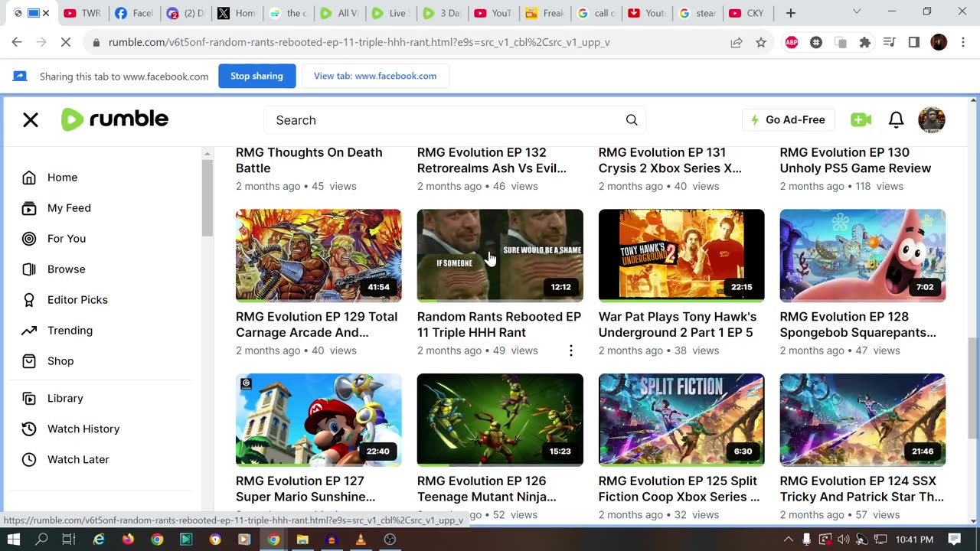Play the Teenage Mutant Ninja Turtles thumbnail
Screen dimensions: 980x551
[x=500, y=419]
